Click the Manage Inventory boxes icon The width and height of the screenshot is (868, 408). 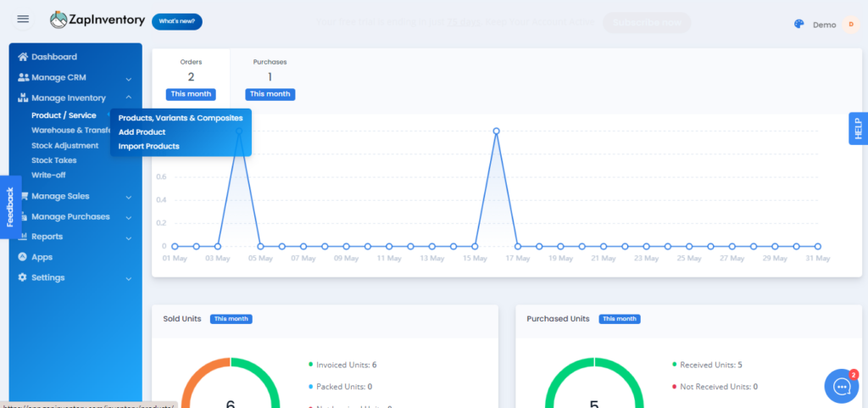coord(23,98)
